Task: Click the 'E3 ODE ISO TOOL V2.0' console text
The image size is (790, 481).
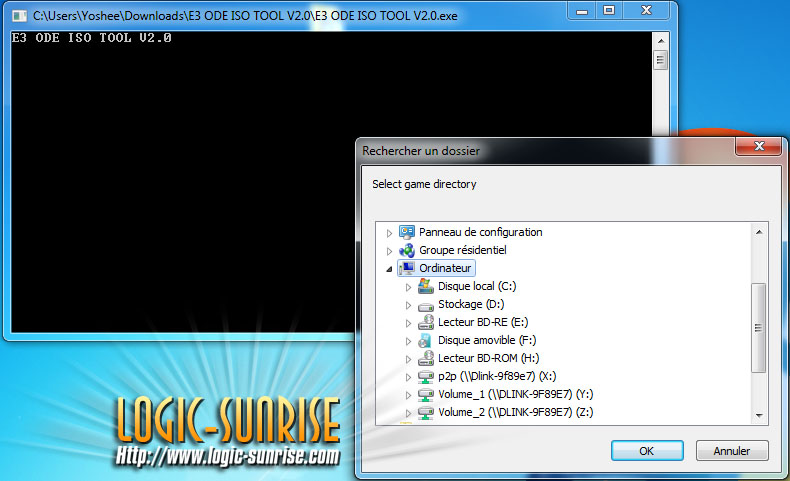Action: tap(92, 38)
